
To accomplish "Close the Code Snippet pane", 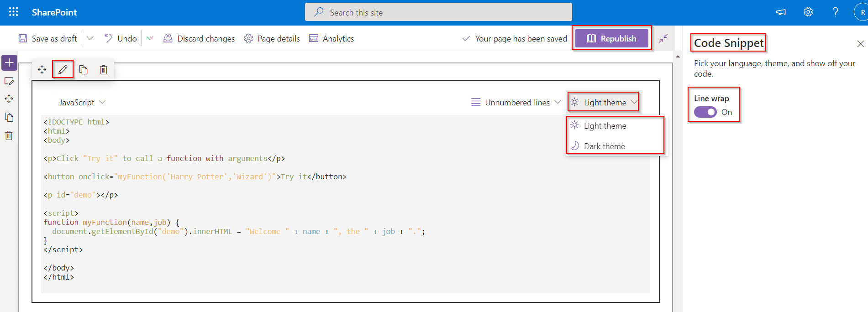I will (861, 44).
